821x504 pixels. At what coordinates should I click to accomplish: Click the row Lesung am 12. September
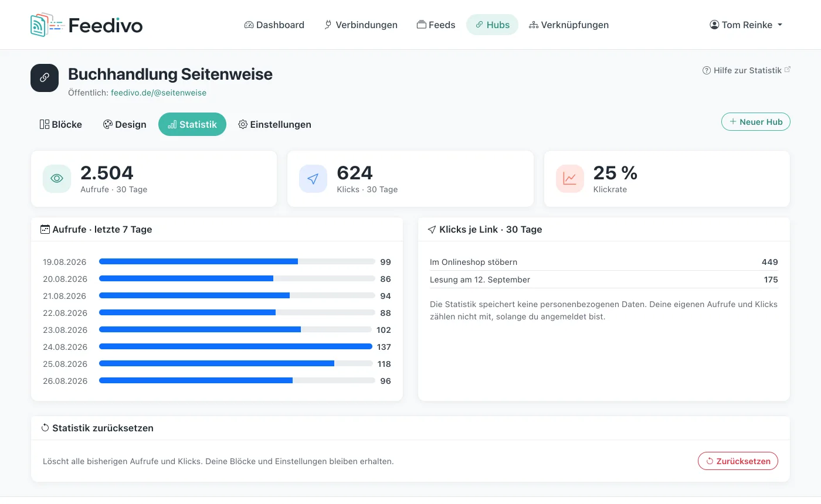click(x=604, y=280)
